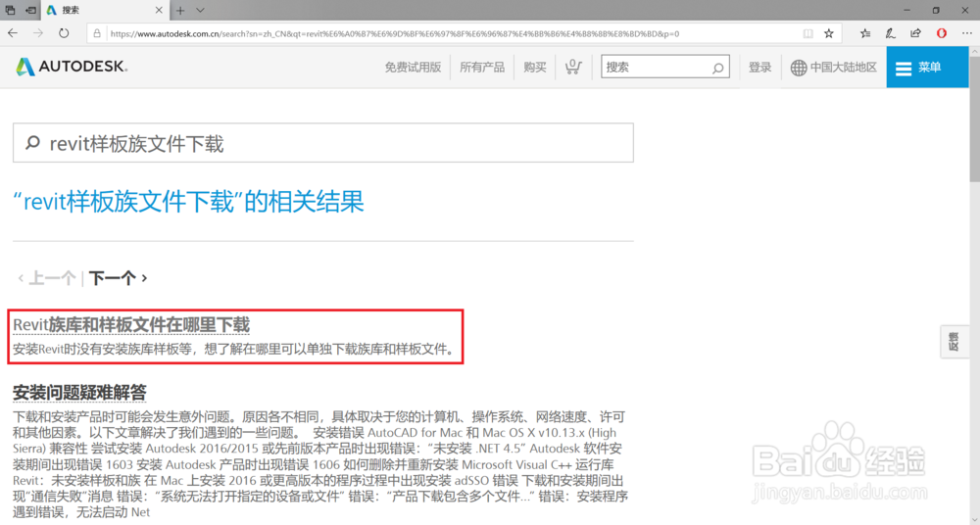The width and height of the screenshot is (980, 525).
Task: Click the set tabs aside icon
Action: [x=30, y=11]
